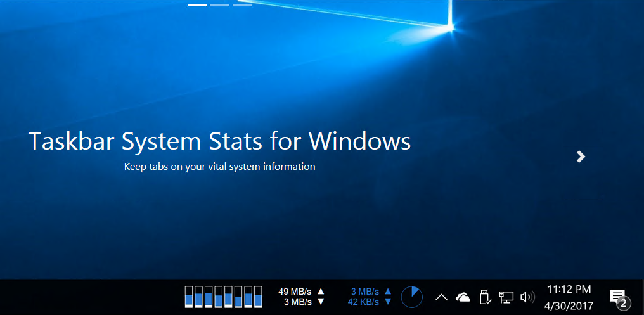The image size is (644, 315).
Task: Expand hidden system tray icons chevron
Action: (x=441, y=297)
